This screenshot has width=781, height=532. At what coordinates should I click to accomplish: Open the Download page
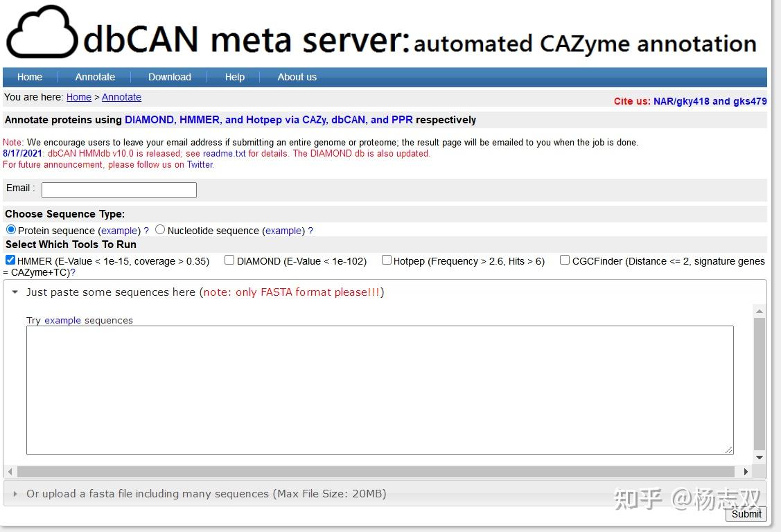coord(169,77)
